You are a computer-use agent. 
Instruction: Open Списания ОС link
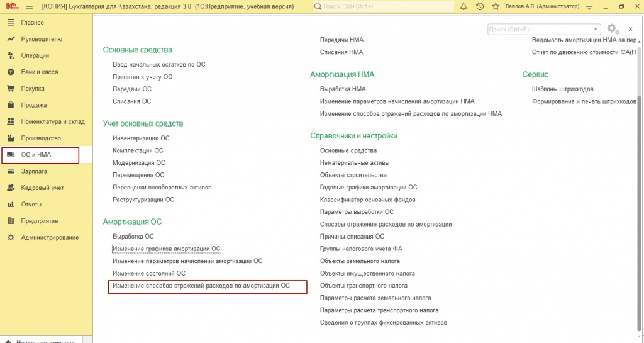(132, 101)
